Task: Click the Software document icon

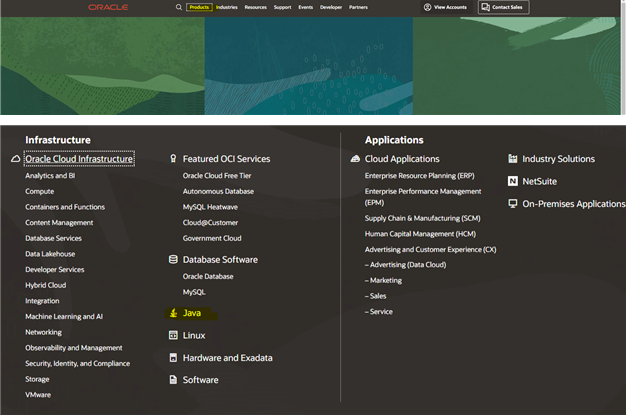Action: click(x=173, y=379)
